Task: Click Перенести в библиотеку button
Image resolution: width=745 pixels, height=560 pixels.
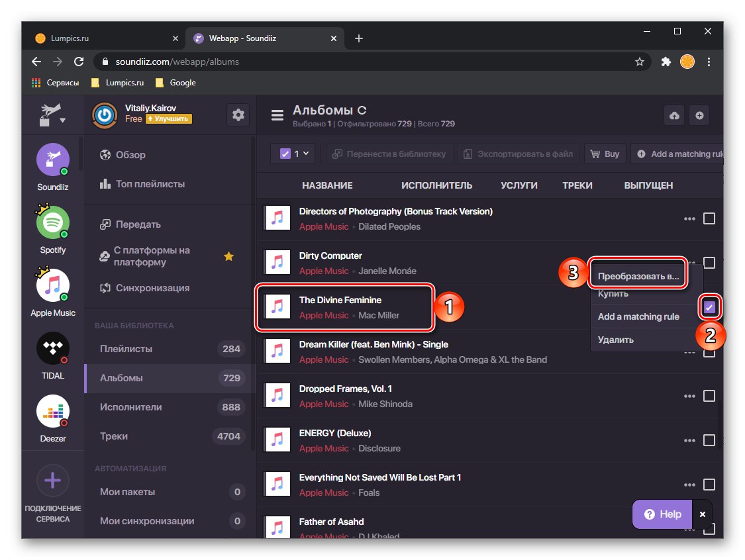Action: coord(389,154)
